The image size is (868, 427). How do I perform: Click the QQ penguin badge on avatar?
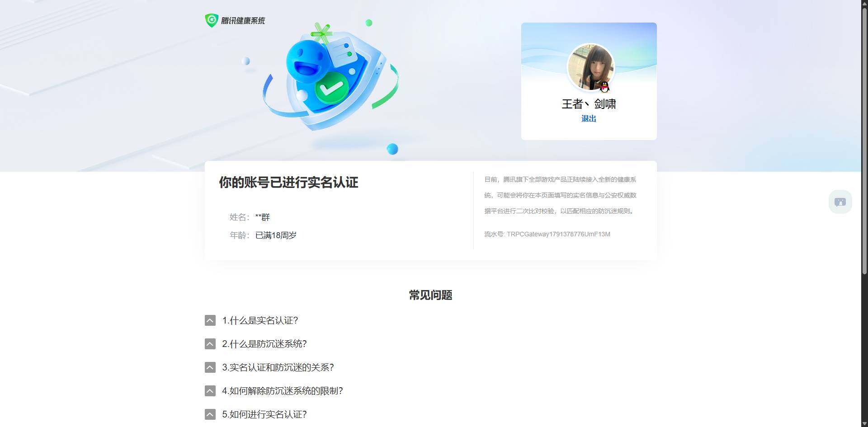[604, 87]
